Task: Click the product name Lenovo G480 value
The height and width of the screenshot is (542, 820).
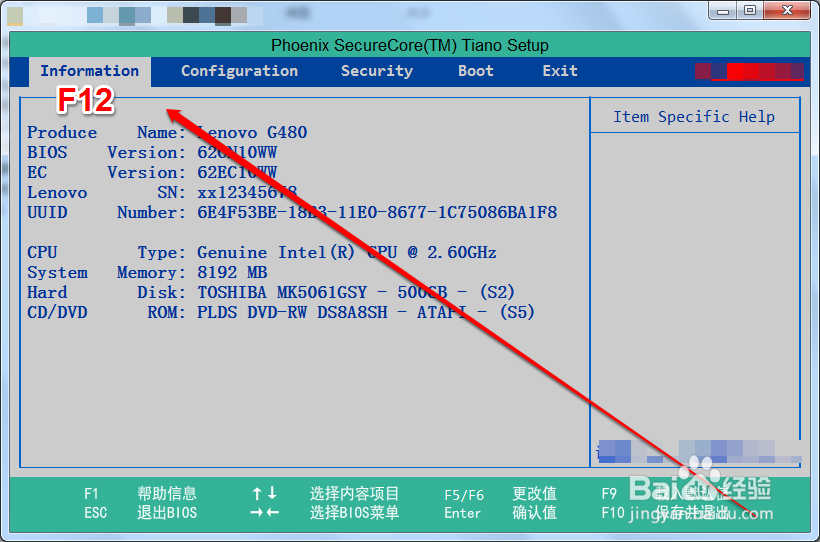Action: point(252,132)
